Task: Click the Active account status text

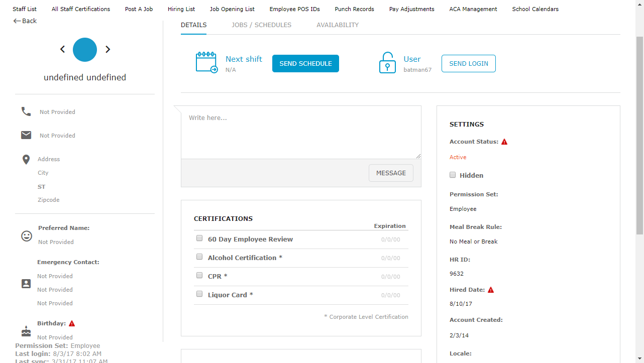Action: click(x=458, y=157)
